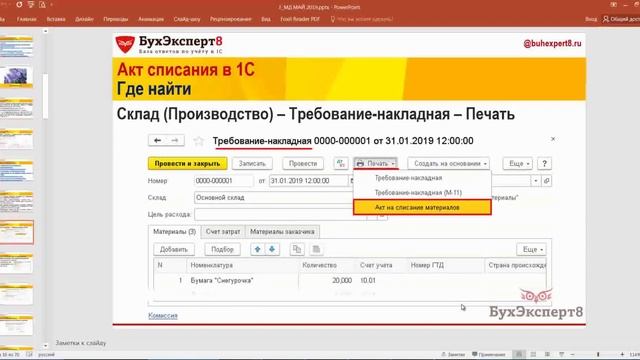The width and height of the screenshot is (640, 360).
Task: Click the move row down arrow icon
Action: (x=272, y=249)
